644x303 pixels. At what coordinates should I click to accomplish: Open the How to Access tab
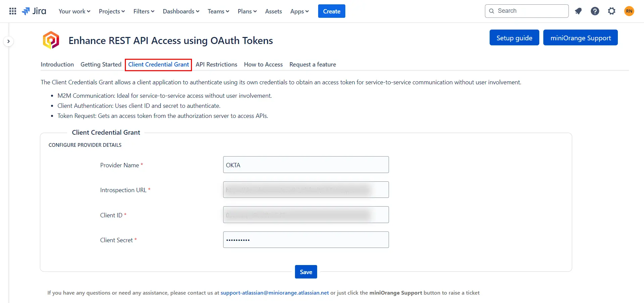coord(263,64)
